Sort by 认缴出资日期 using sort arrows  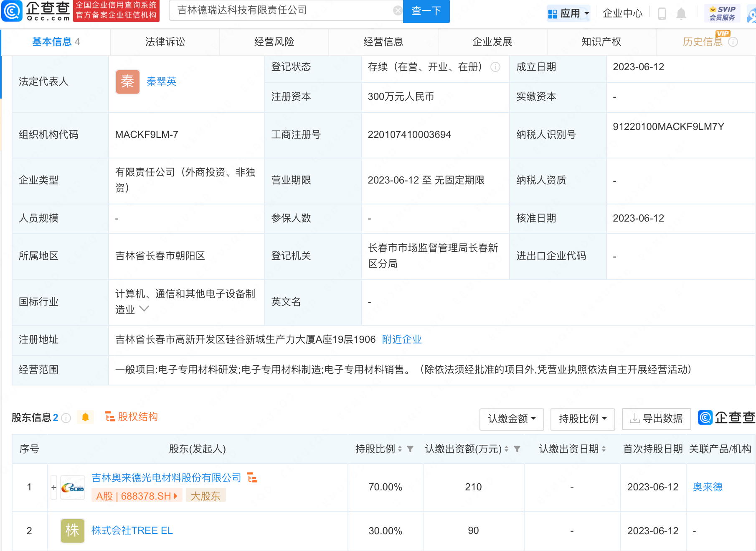coord(604,449)
